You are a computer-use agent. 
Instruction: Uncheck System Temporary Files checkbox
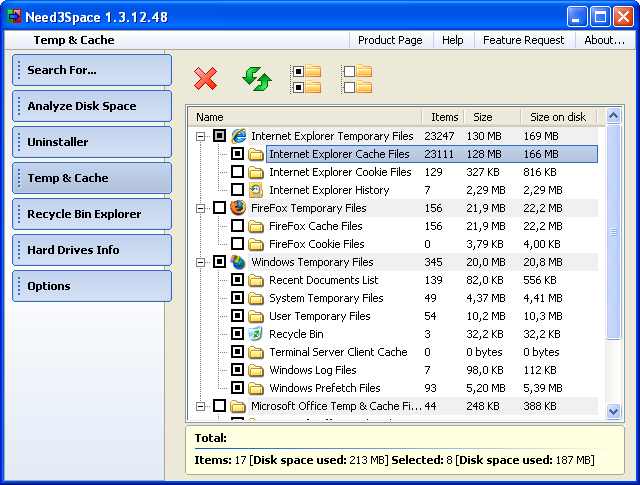click(x=237, y=298)
